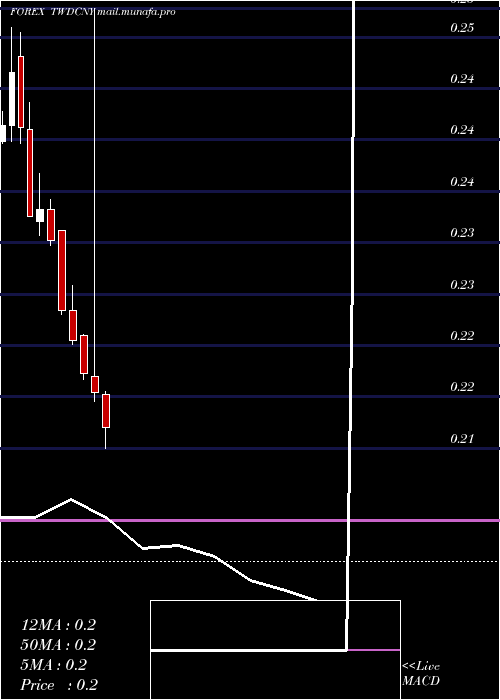Click the <<Live MACD label

click(x=421, y=674)
